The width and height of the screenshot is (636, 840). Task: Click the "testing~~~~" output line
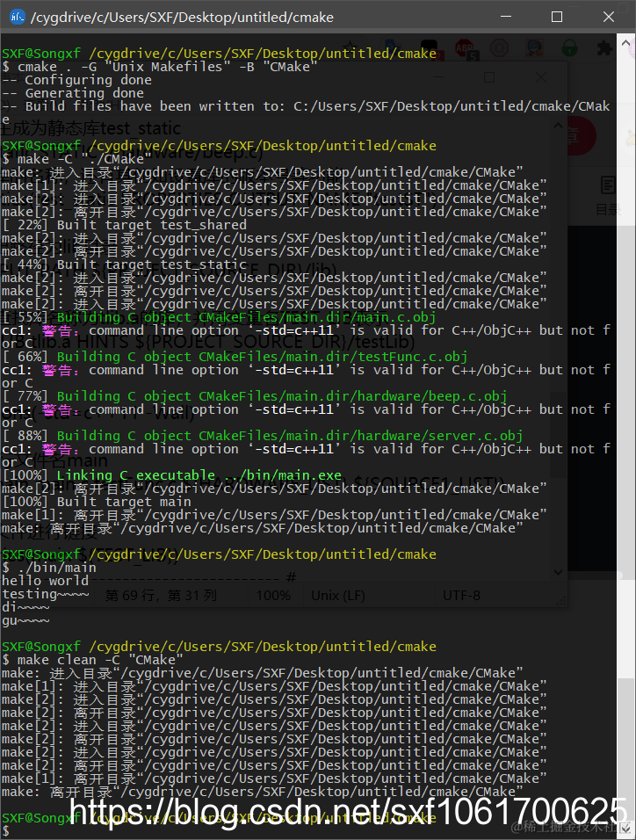click(x=45, y=594)
